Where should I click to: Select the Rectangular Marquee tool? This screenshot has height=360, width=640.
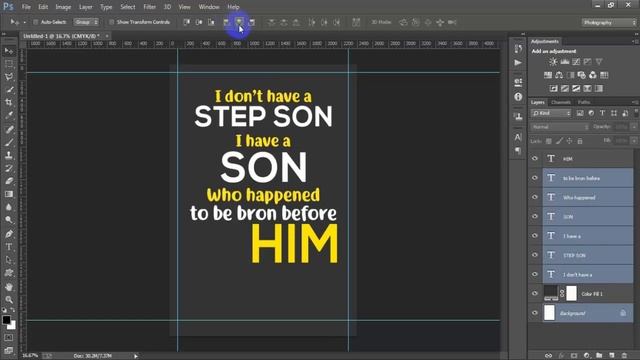pos(9,64)
